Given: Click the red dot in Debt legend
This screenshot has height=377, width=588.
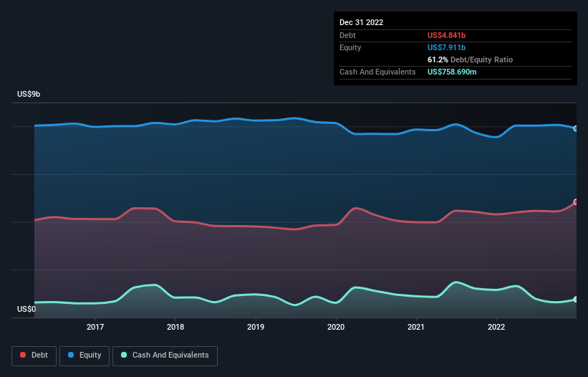Looking at the screenshot, I should pos(23,355).
